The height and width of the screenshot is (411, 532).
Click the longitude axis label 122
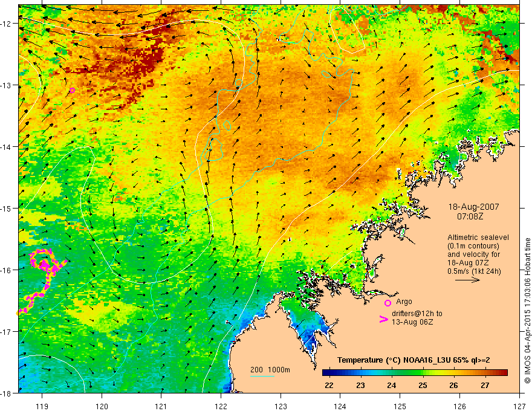point(221,406)
